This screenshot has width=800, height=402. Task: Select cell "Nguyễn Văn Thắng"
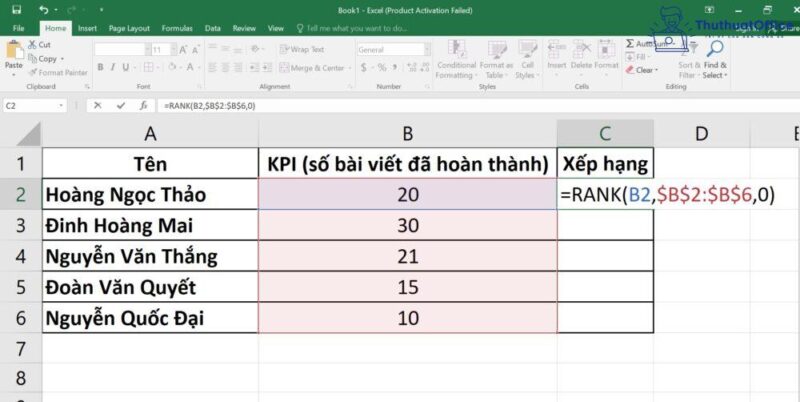click(x=150, y=256)
